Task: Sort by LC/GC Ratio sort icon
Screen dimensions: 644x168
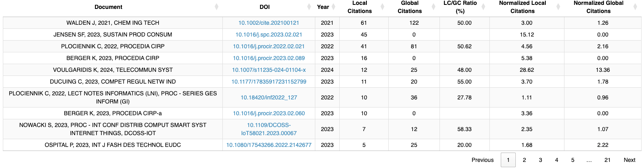Action: (483, 7)
